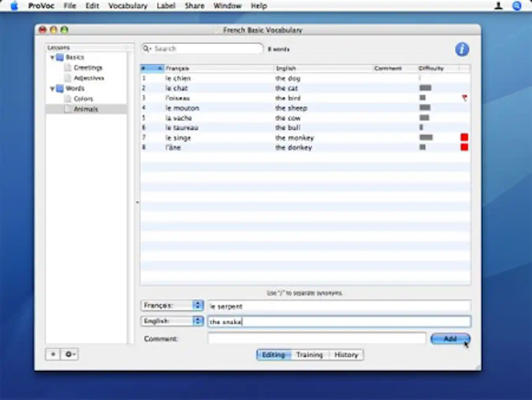Open the Label menu

click(166, 6)
